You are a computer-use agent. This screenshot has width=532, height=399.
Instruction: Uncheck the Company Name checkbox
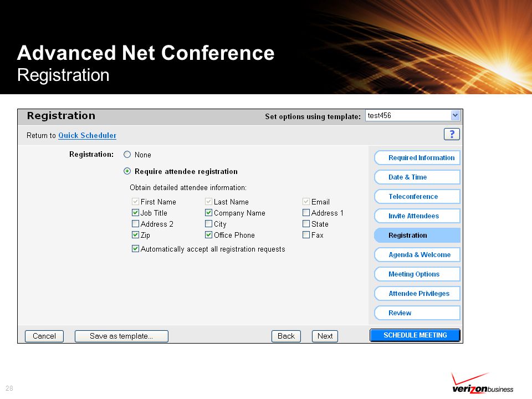[x=209, y=213]
